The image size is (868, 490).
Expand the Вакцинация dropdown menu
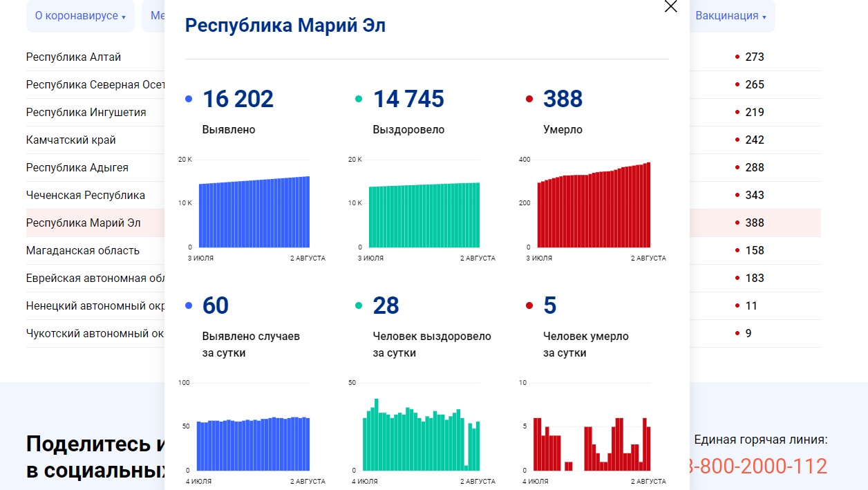(730, 16)
